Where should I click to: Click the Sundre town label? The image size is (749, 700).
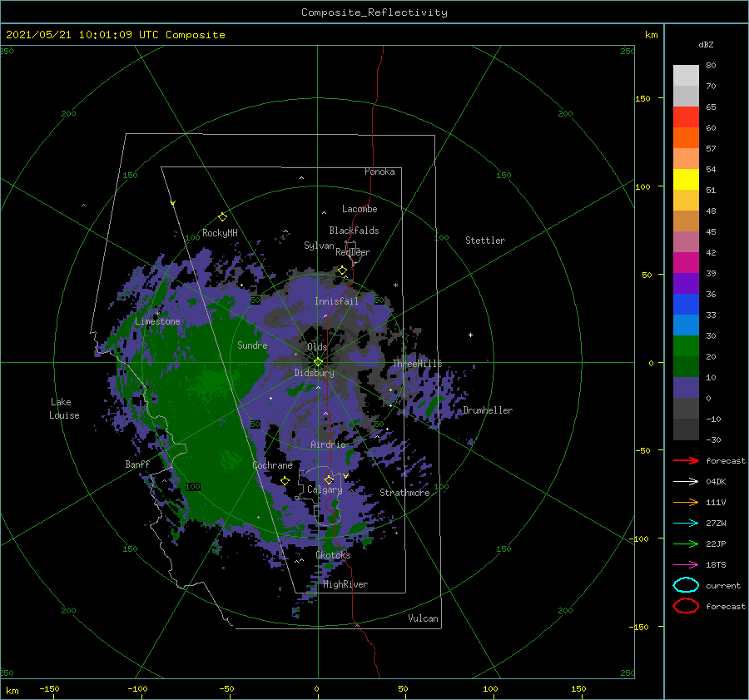253,345
